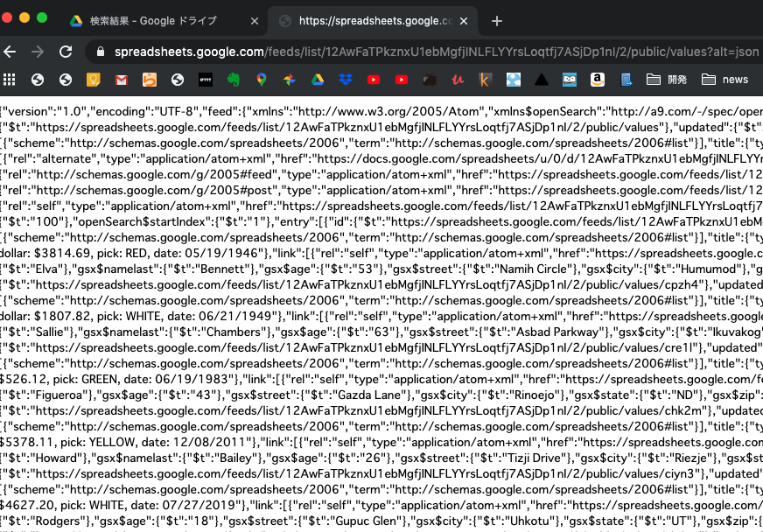This screenshot has width=763, height=532.
Task: Open the Google Maps bookmark
Action: [262, 80]
